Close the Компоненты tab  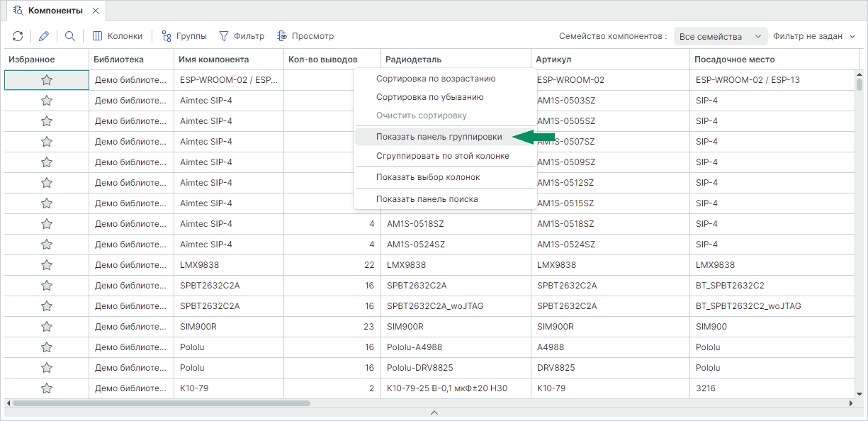pyautogui.click(x=96, y=11)
